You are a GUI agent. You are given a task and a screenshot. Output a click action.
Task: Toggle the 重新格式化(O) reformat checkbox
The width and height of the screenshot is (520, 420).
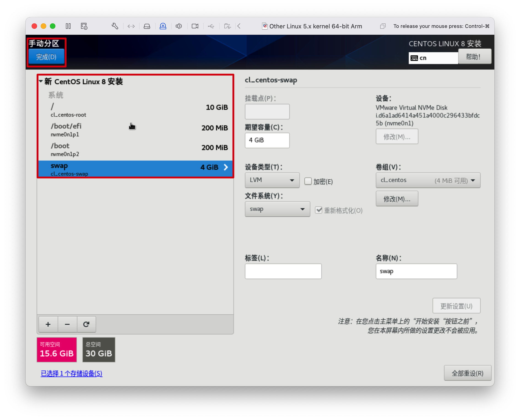(x=319, y=210)
